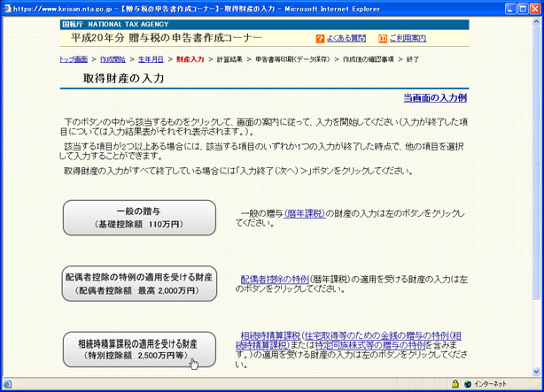Screen dimensions: 544x392
Task: Click the ご利用案内 guide icon
Action: tap(383, 39)
